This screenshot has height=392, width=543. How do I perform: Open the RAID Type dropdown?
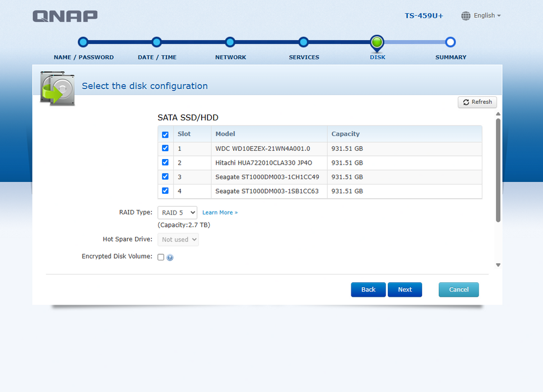[177, 213]
